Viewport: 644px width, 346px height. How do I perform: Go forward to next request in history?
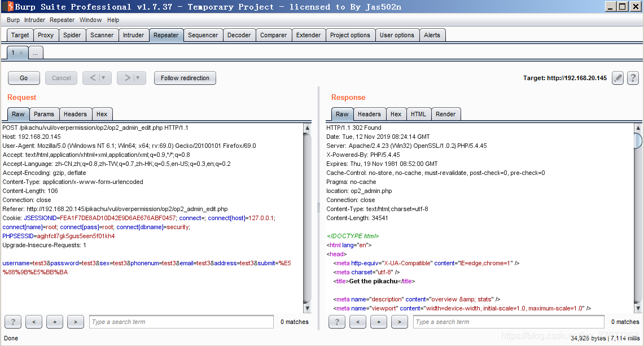[127, 78]
